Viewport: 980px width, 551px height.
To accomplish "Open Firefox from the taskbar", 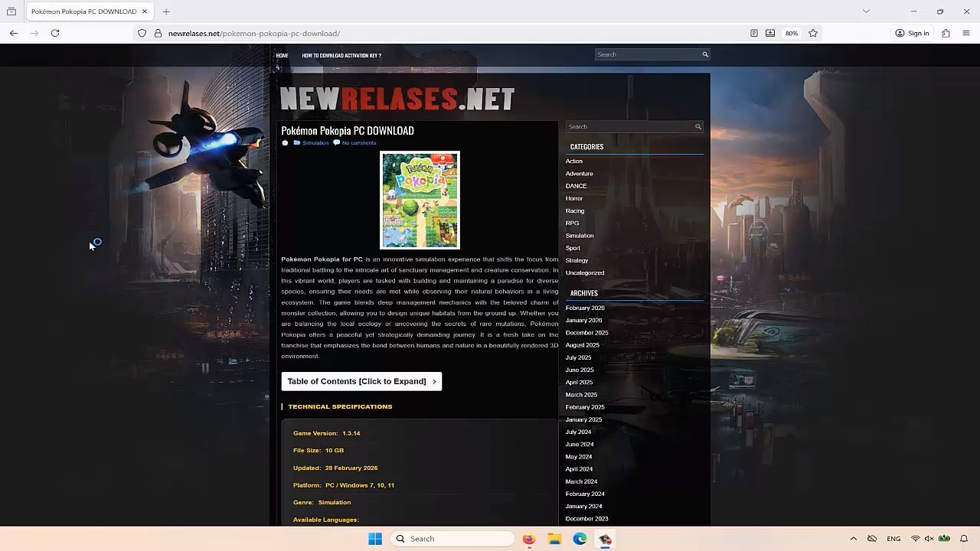I will click(x=529, y=539).
